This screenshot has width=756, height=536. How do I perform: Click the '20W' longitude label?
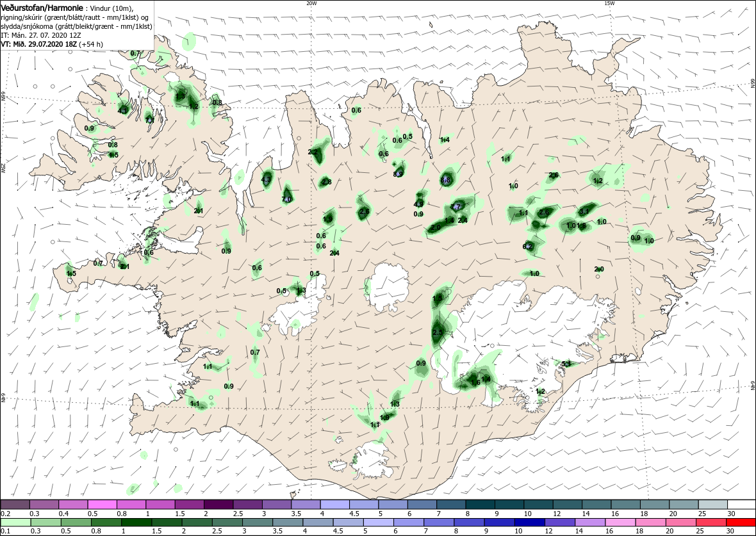[312, 3]
